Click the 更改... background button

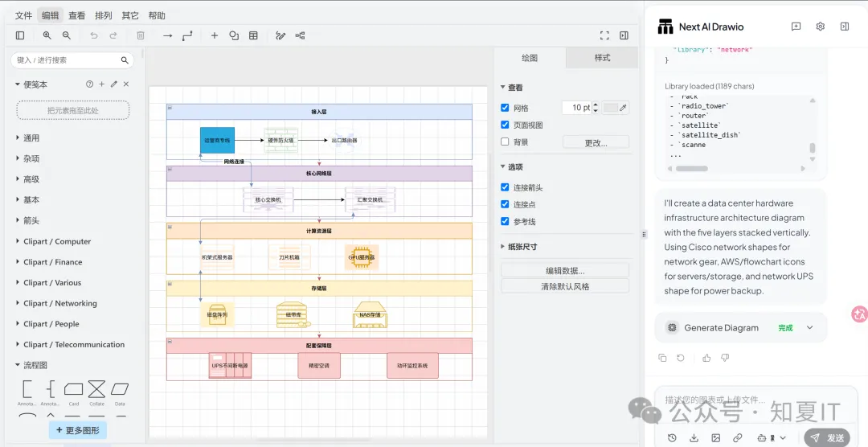596,142
